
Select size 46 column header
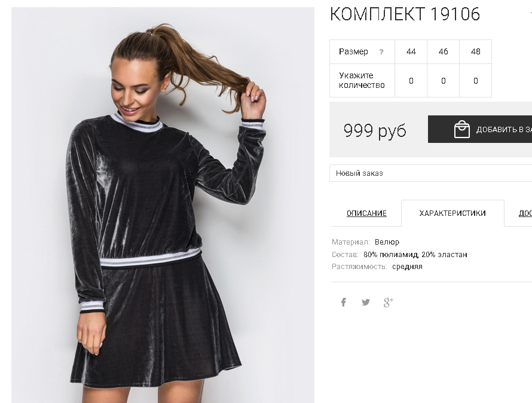pyautogui.click(x=443, y=51)
